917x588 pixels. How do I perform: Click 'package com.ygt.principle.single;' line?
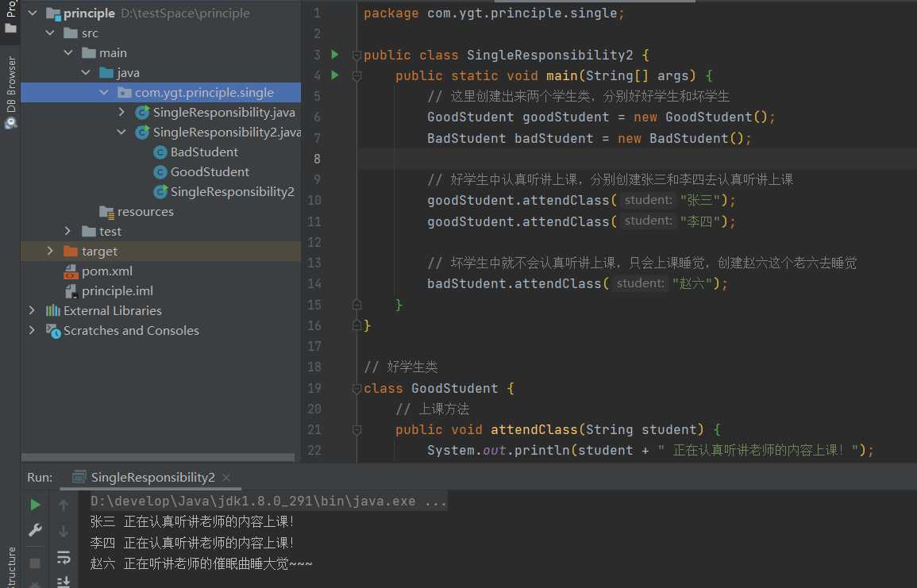point(494,13)
